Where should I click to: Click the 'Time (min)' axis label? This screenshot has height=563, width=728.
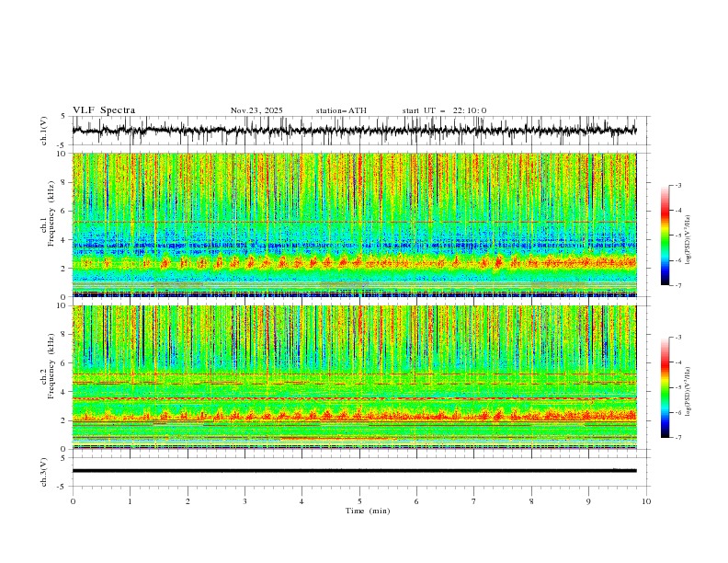point(368,511)
